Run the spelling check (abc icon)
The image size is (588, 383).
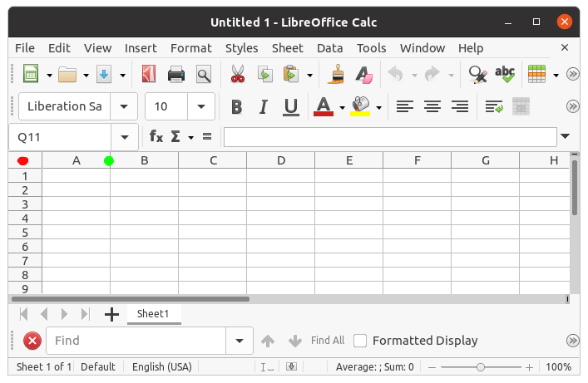click(505, 74)
